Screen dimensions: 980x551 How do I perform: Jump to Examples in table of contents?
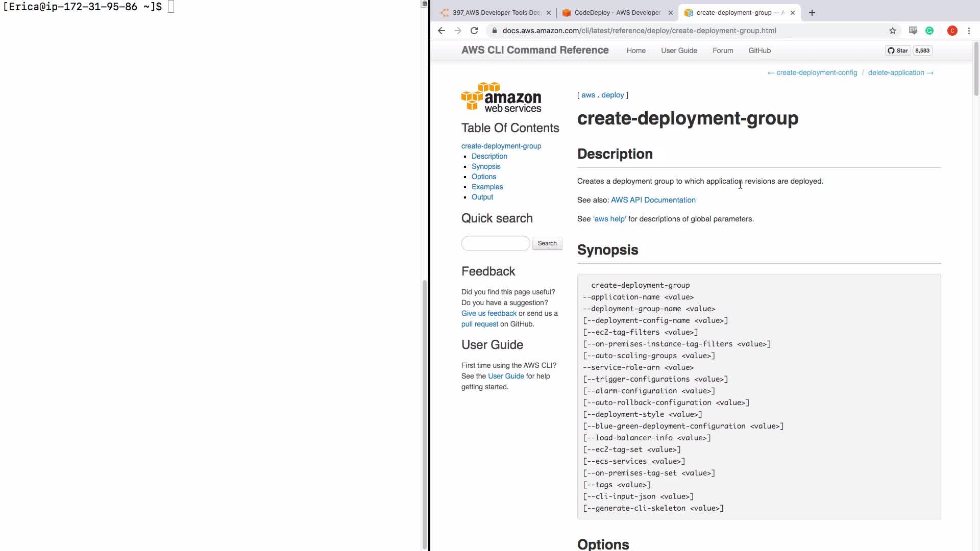[x=487, y=187]
